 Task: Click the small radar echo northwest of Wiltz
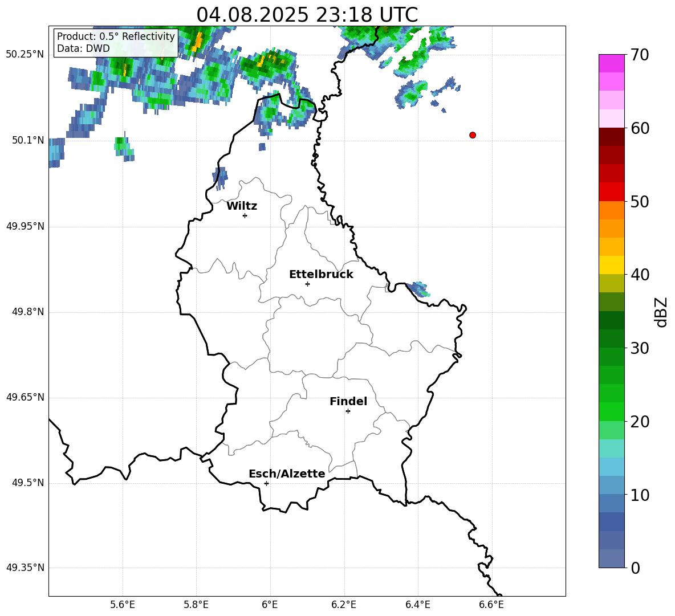click(220, 178)
